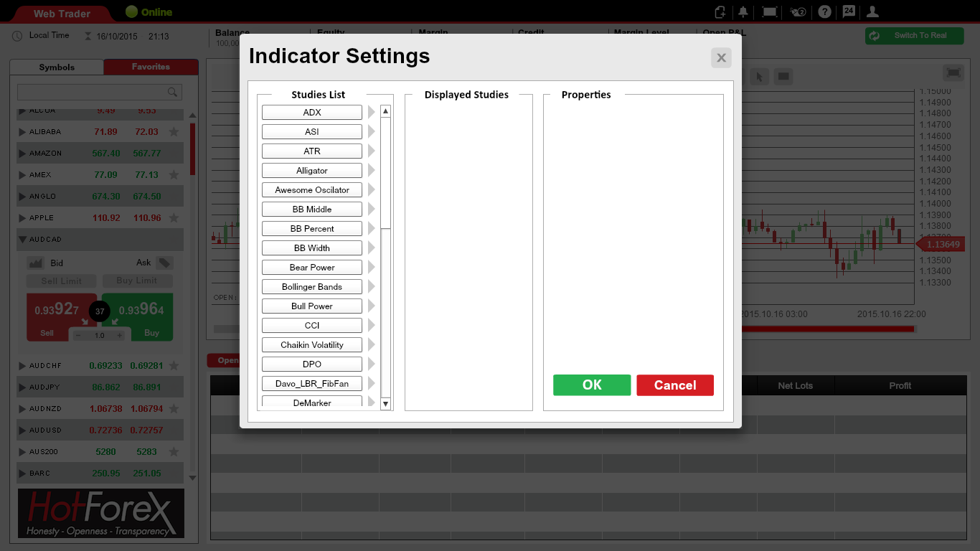Maximize the chart with its expand icon

pos(953,72)
